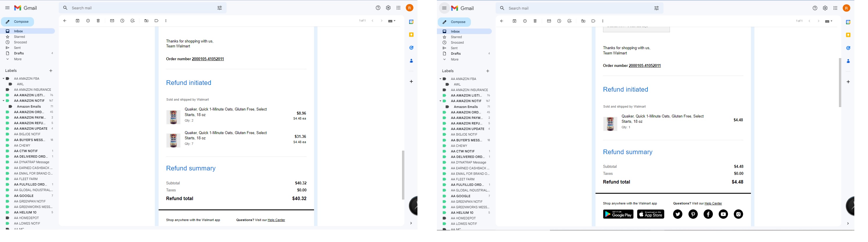
Task: Go back to inbox in left Gmail window
Action: [x=65, y=21]
